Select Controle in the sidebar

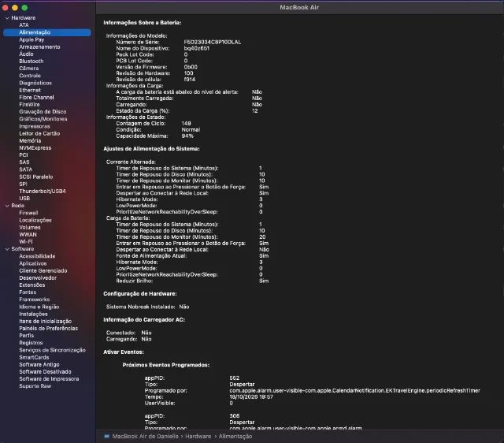(x=30, y=76)
